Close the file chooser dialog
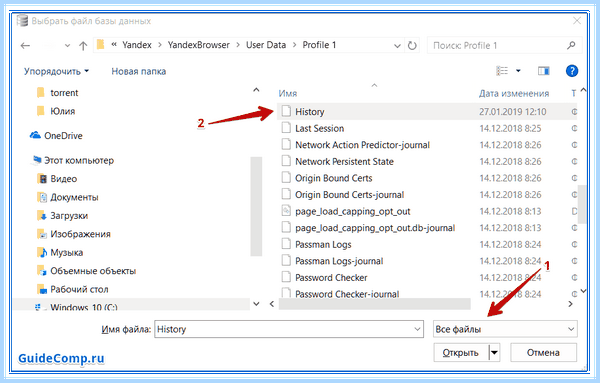 click(x=577, y=21)
